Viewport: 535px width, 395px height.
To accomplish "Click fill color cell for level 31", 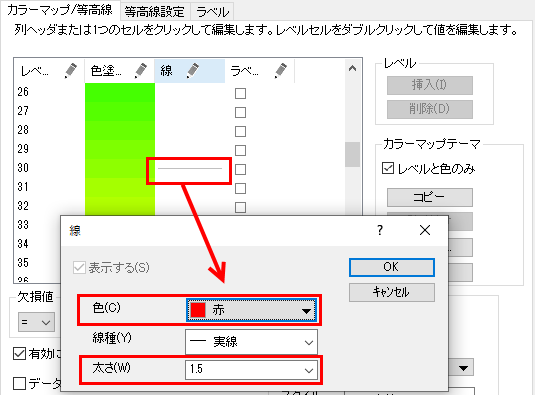I will (x=120, y=188).
